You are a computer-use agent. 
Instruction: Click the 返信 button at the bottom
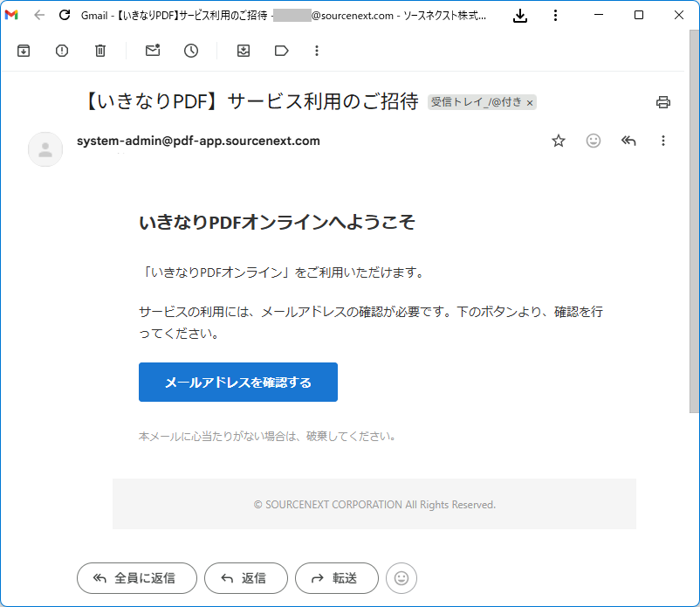coord(245,578)
